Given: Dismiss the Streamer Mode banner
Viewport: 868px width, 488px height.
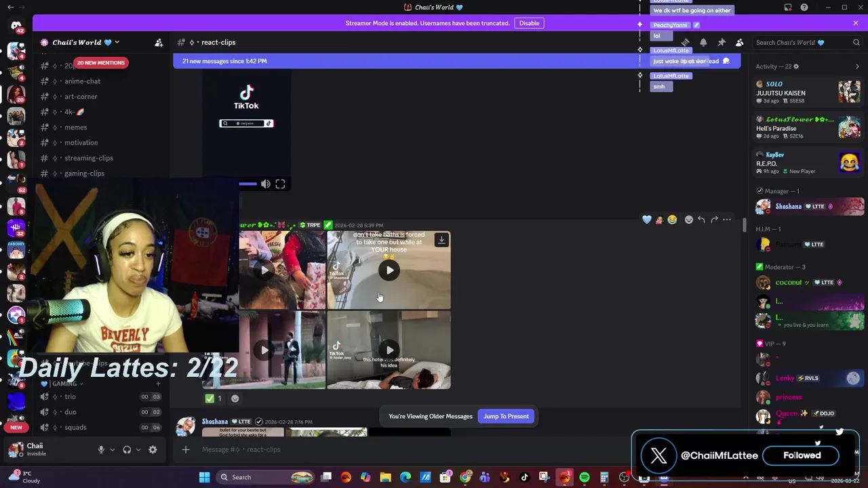Looking at the screenshot, I should (x=855, y=23).
